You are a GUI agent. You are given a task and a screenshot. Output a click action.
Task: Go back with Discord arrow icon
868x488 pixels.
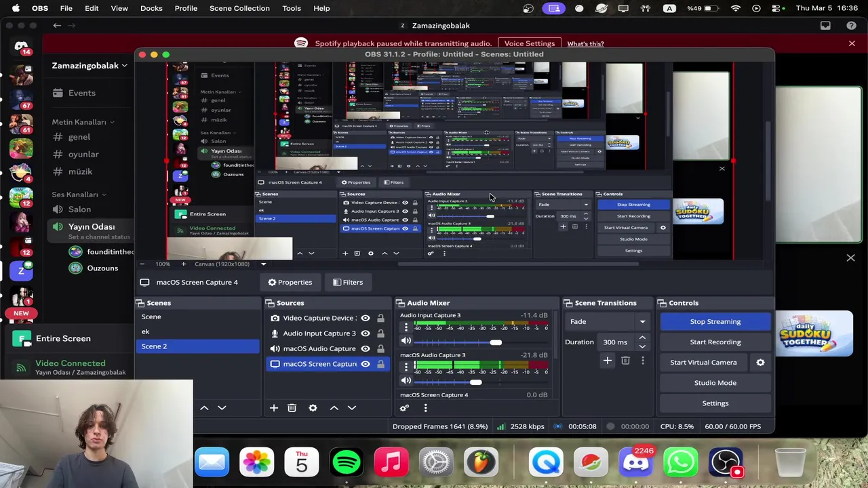pos(57,26)
